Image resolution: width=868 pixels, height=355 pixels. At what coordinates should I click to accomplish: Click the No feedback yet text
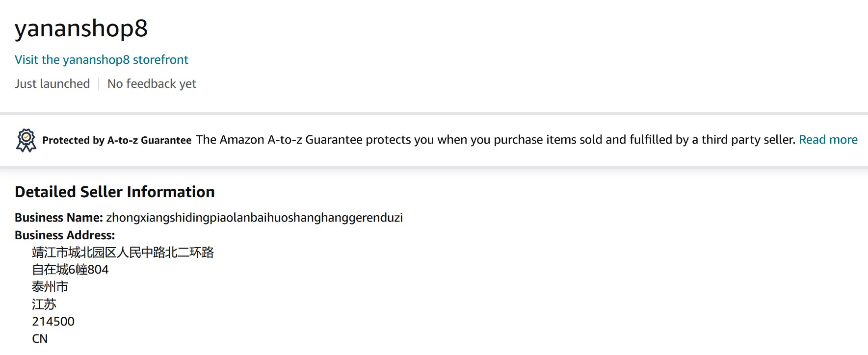(152, 84)
